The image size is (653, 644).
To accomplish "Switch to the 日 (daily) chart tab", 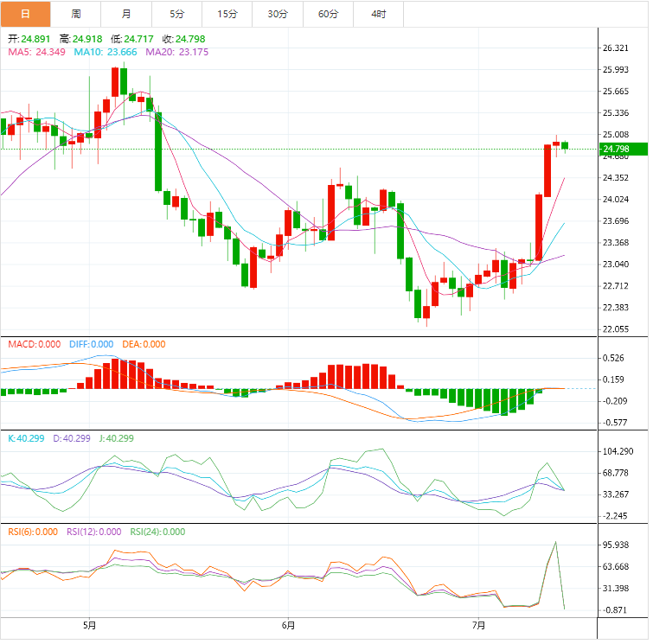I will pos(25,14).
